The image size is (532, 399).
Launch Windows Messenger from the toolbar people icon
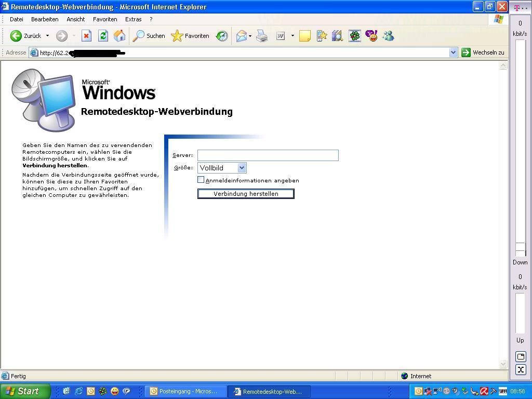[388, 36]
